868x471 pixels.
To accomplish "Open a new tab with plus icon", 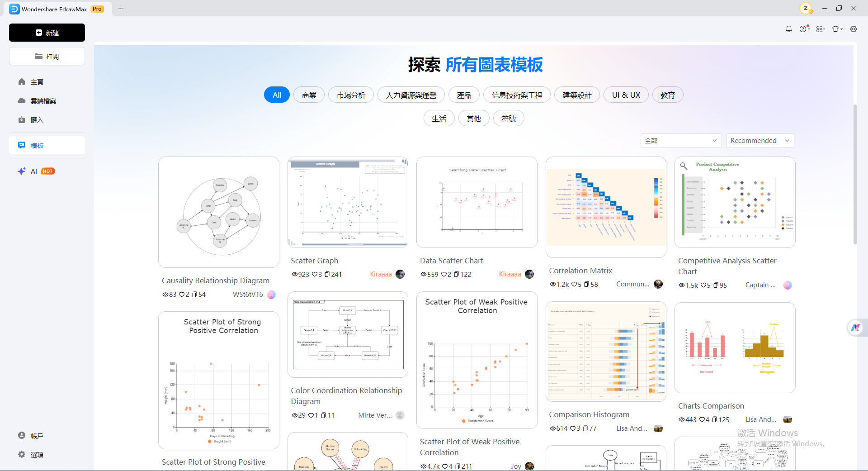I will (121, 9).
